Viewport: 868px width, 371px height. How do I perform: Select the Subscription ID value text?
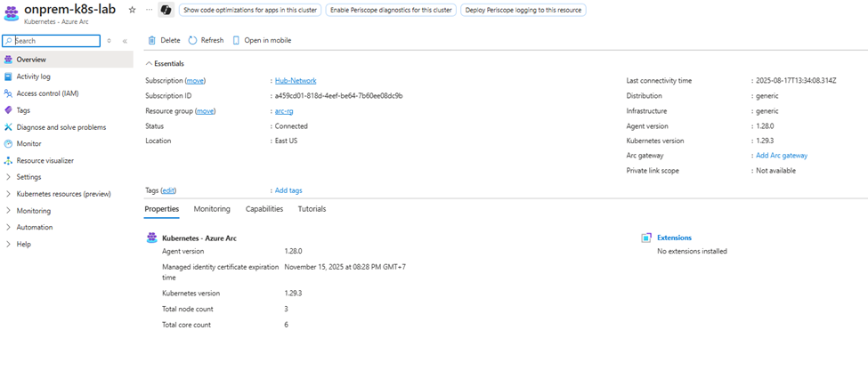pos(339,96)
